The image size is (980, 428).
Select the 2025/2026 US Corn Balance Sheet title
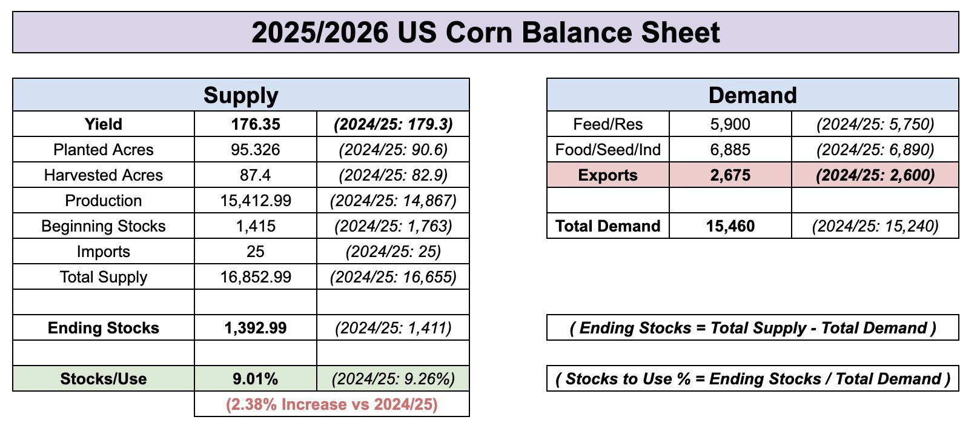486,32
